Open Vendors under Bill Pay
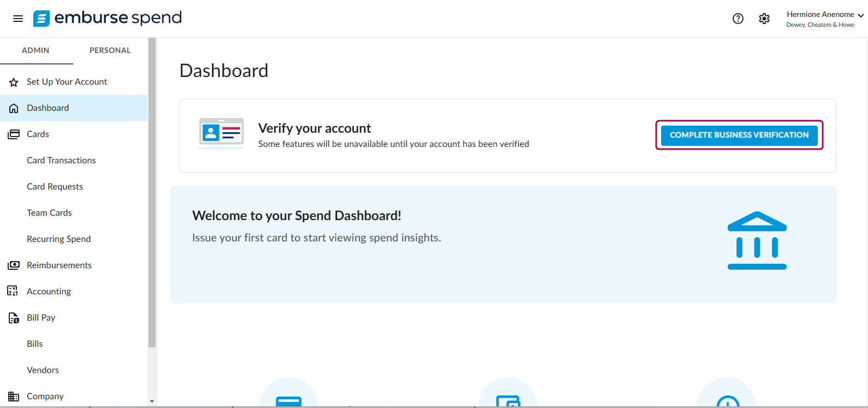The image size is (868, 408). [43, 370]
